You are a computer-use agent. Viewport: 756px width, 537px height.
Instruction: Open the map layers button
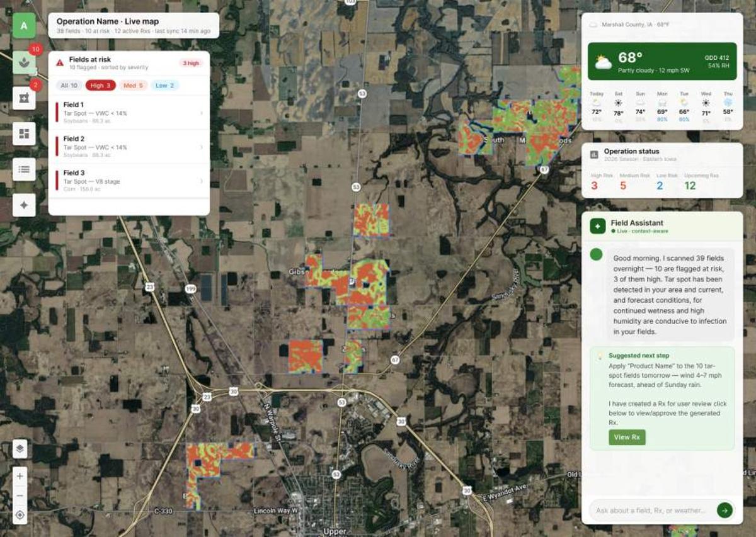click(x=20, y=449)
